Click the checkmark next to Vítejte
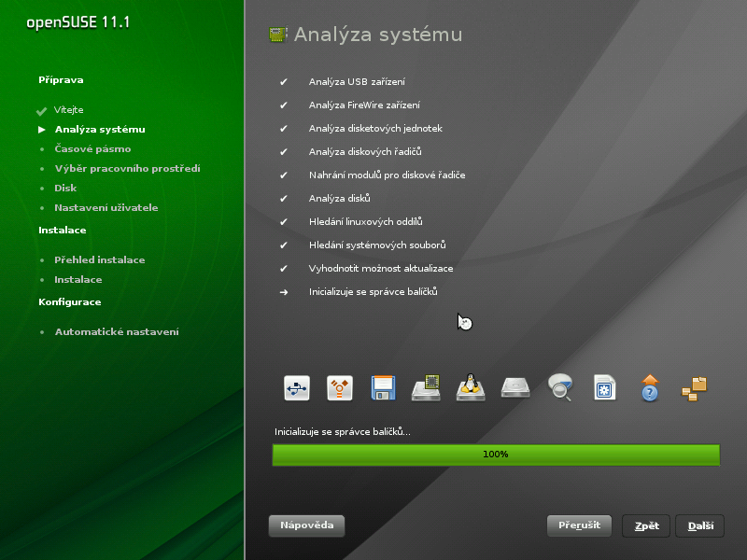 tap(41, 111)
